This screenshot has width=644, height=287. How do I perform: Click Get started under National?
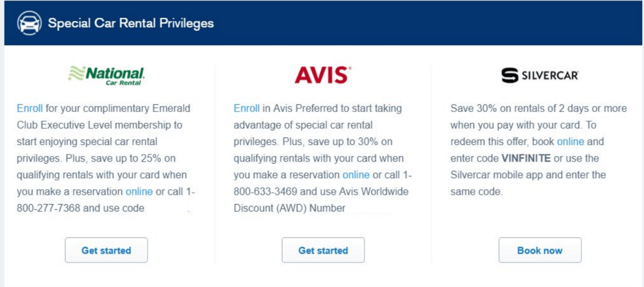click(x=107, y=250)
